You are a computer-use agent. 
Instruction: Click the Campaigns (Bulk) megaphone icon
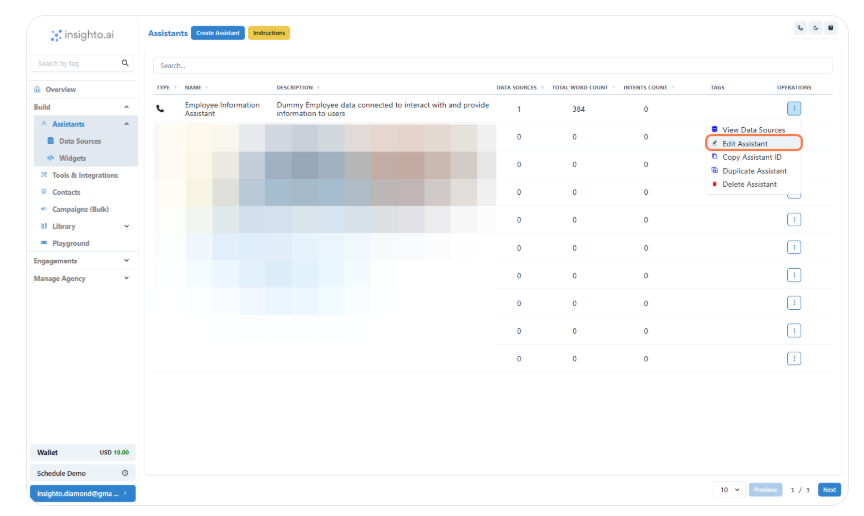(x=44, y=209)
